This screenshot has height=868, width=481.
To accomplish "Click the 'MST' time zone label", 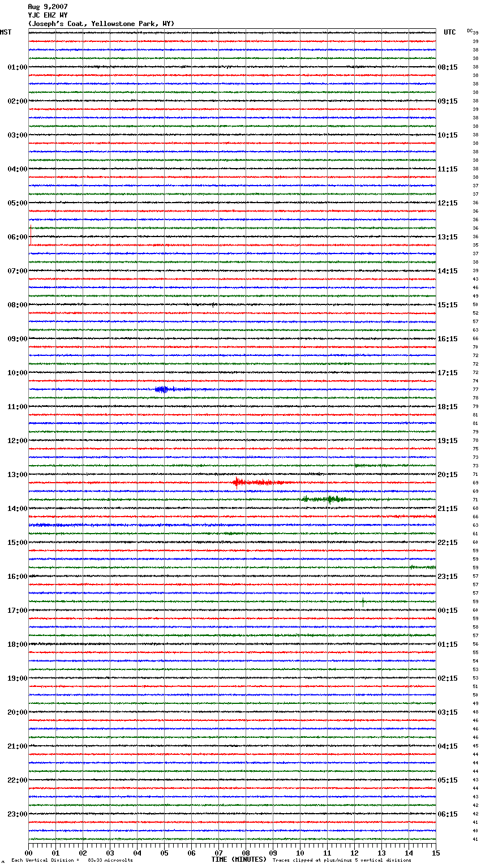I will tap(6, 32).
